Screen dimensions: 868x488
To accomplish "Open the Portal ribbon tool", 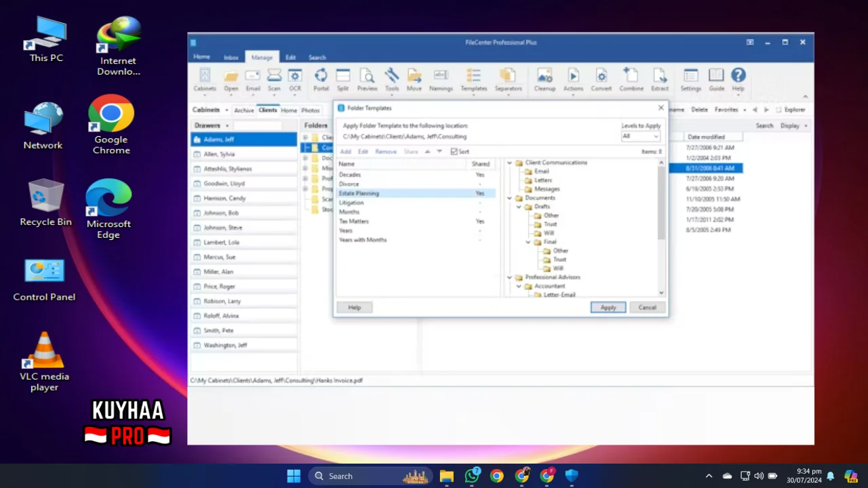I will click(321, 79).
